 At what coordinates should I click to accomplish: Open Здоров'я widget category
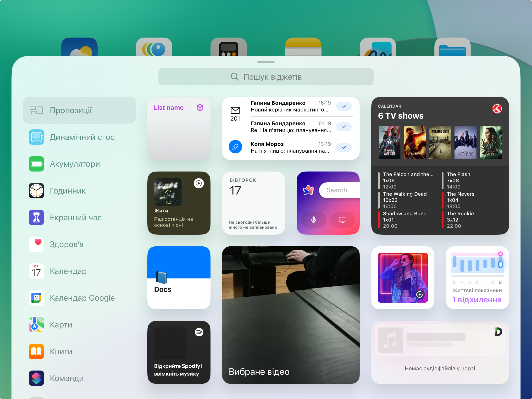tap(79, 244)
